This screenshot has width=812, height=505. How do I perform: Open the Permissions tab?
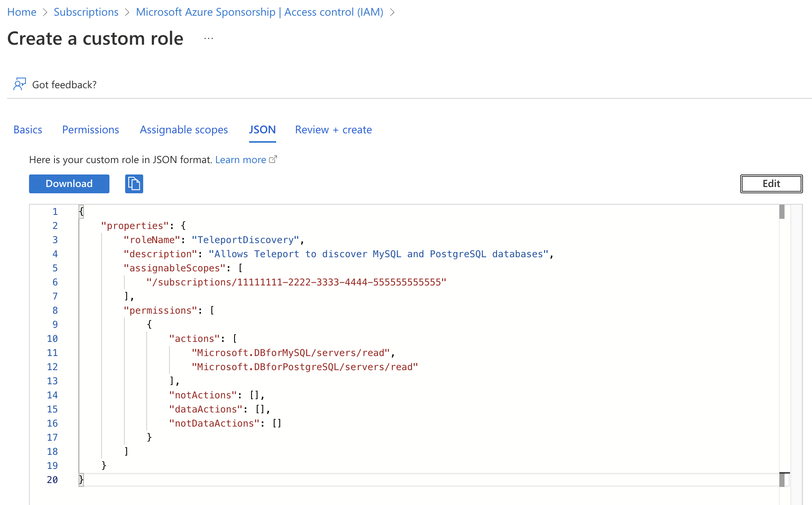pos(91,129)
